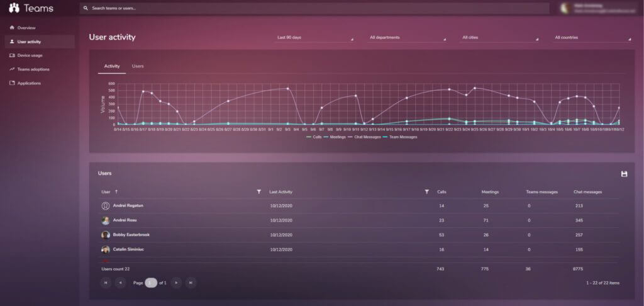Open the Overview page in sidebar
The width and height of the screenshot is (644, 306).
pos(26,28)
